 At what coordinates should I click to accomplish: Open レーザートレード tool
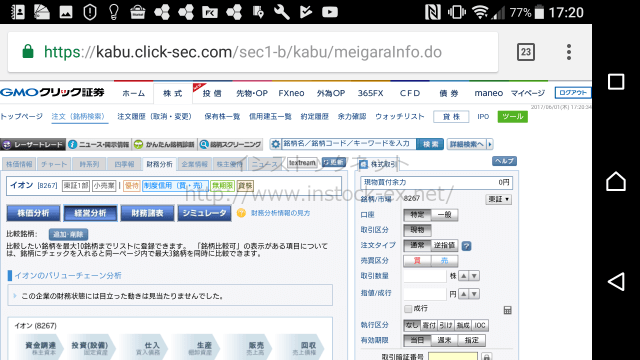tap(33, 144)
